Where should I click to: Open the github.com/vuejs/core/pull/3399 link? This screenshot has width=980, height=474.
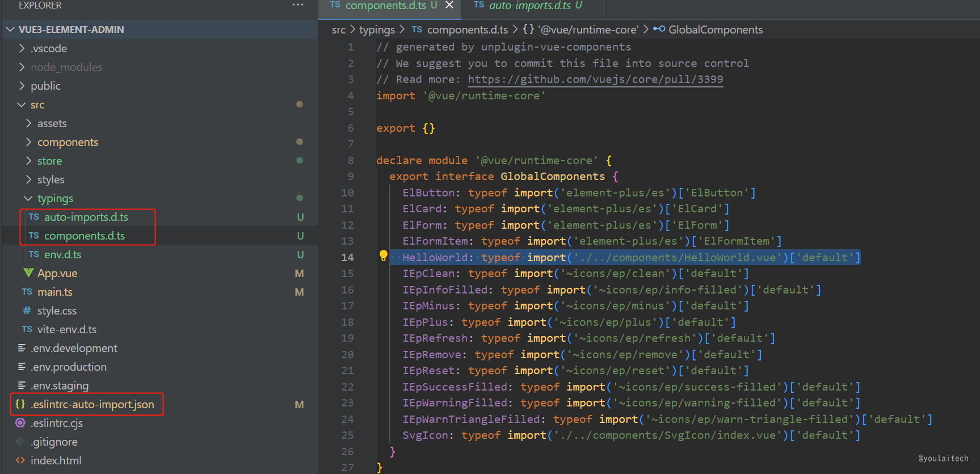tap(595, 79)
